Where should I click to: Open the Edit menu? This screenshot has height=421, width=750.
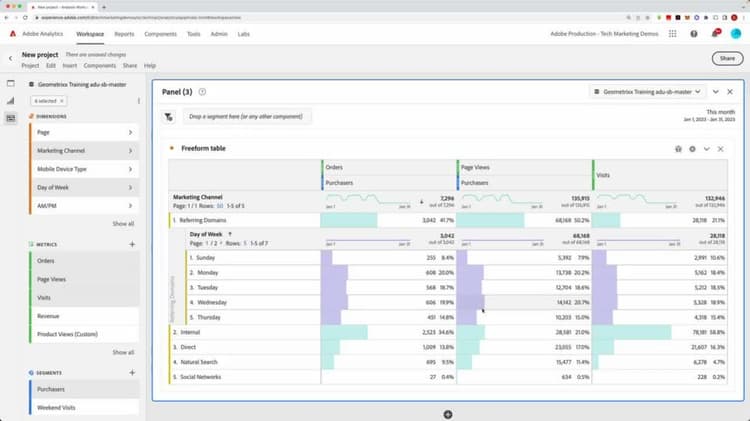tap(51, 66)
